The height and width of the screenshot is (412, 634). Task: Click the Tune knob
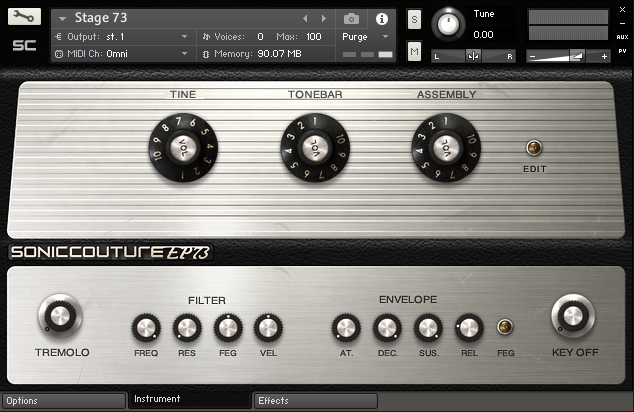pos(448,24)
